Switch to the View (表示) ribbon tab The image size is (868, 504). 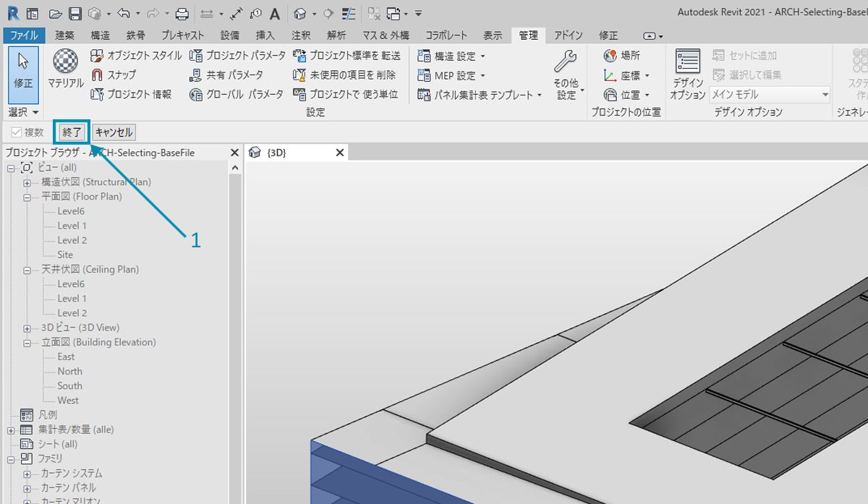point(493,35)
